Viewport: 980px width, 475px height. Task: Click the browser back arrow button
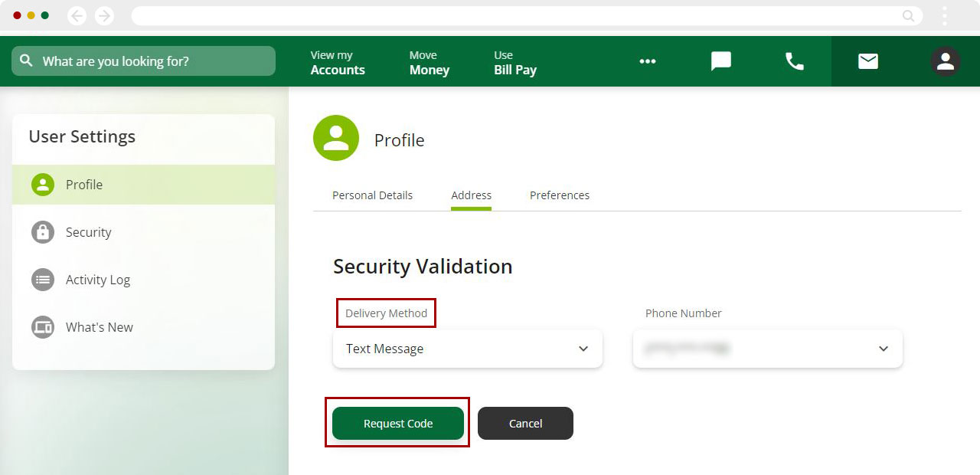click(x=77, y=16)
